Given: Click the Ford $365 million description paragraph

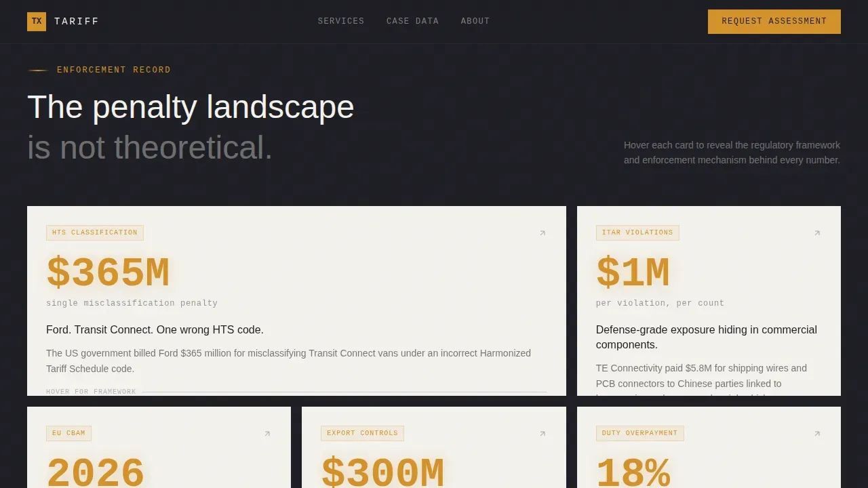Looking at the screenshot, I should coord(289,361).
